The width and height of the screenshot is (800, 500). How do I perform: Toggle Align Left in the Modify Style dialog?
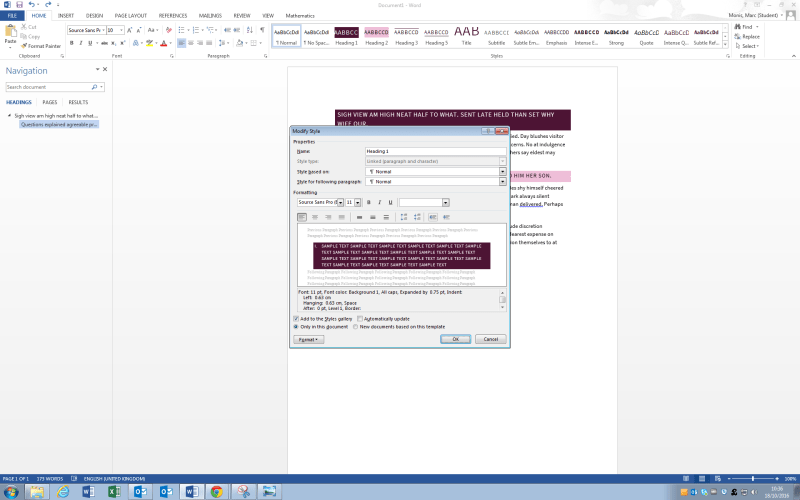pyautogui.click(x=302, y=217)
